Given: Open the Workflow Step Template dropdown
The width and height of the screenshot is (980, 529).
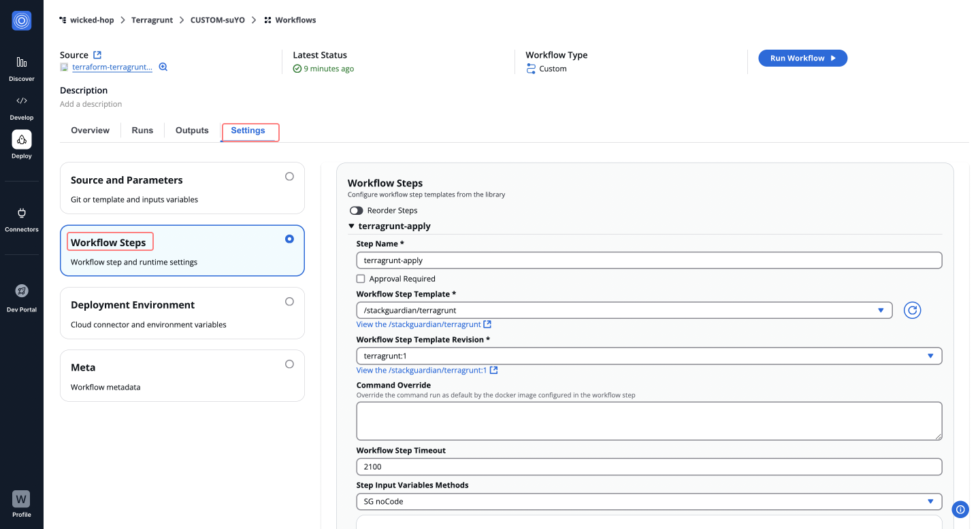Looking at the screenshot, I should (623, 310).
